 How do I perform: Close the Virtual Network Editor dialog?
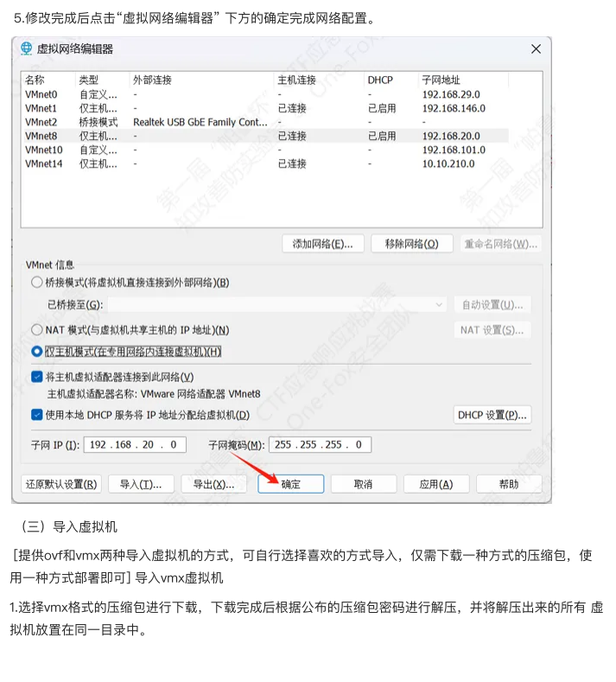point(536,49)
